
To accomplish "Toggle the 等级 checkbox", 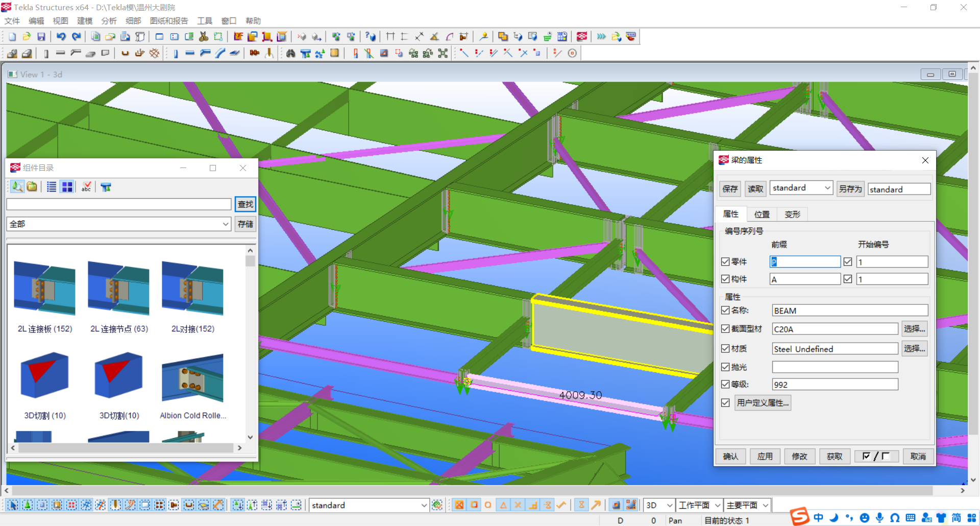I will click(725, 384).
